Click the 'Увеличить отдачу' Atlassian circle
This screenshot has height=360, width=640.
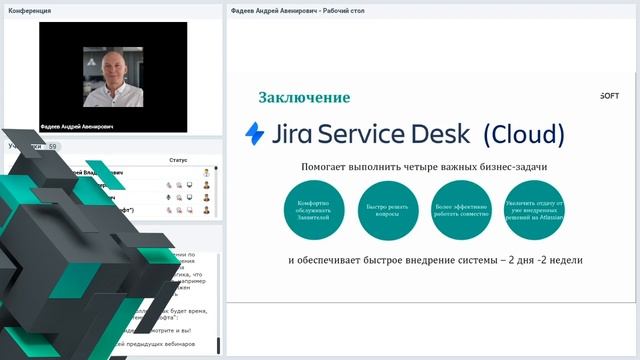[535, 210]
